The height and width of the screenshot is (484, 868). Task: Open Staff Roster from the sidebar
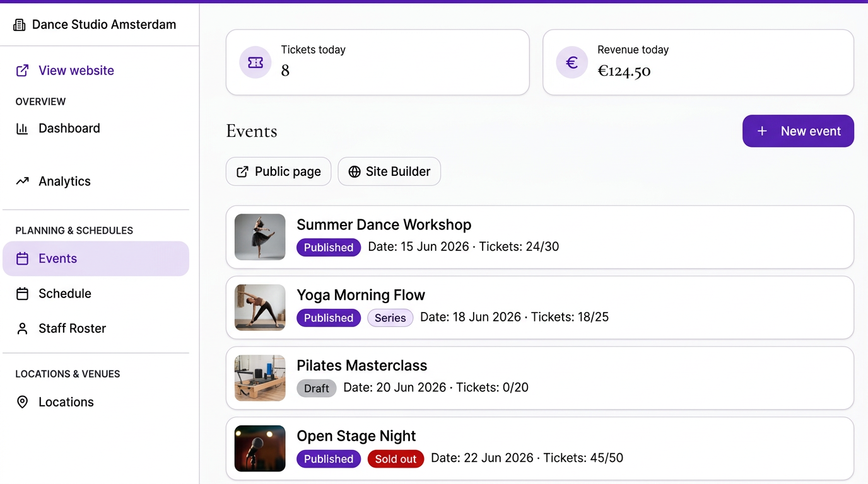[x=72, y=328]
